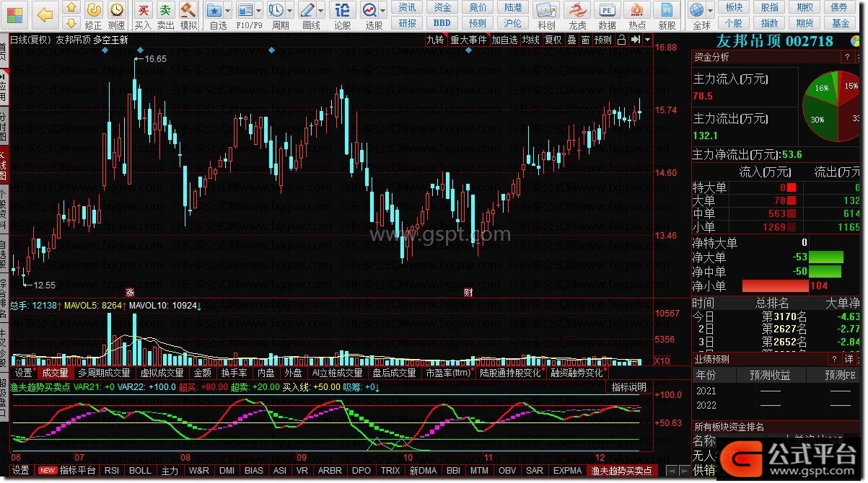Viewport: 868px width, 483px height.
Task: Click the 研报 research report button
Action: click(x=408, y=23)
